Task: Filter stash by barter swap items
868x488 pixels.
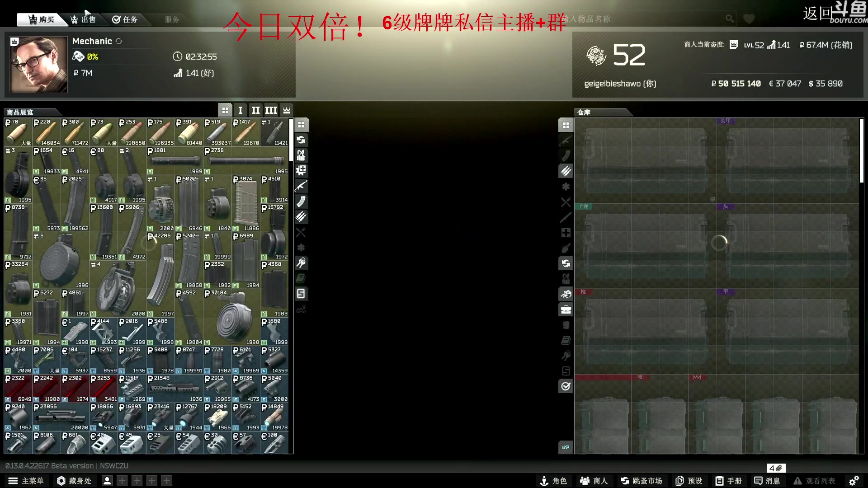Action: [566, 263]
